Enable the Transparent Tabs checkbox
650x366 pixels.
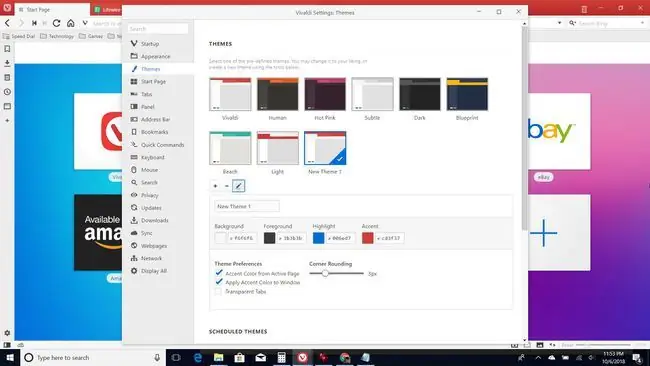tap(218, 292)
